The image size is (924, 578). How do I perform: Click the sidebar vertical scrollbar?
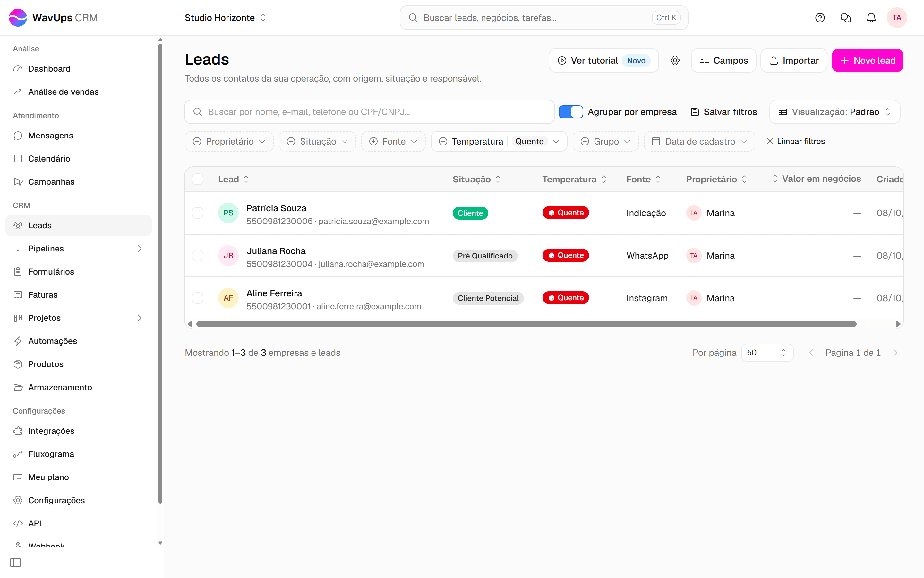[160, 273]
